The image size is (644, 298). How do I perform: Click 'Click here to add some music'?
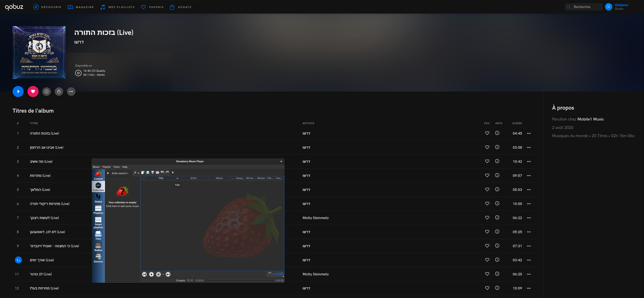(122, 206)
